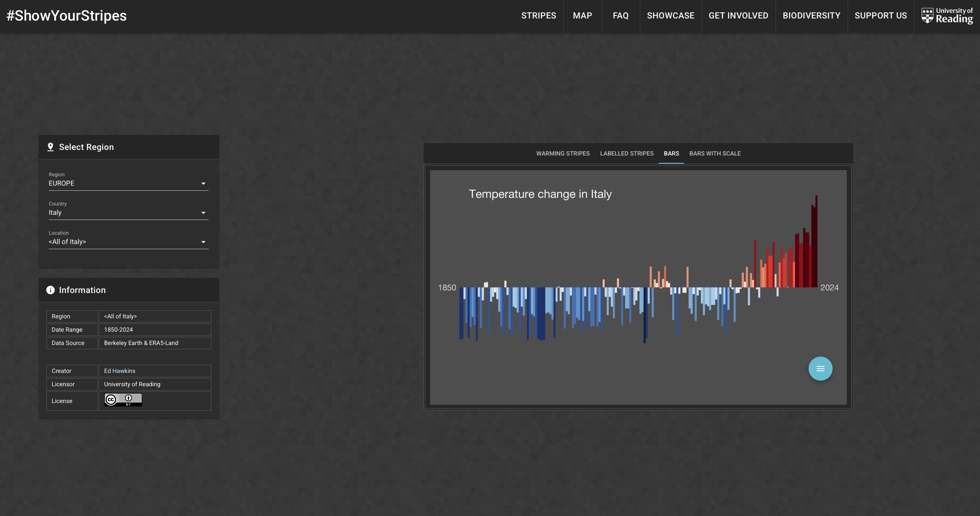Viewport: 980px width, 516px height.
Task: Click the BIODIVERSITY navigation link
Action: [x=811, y=16]
